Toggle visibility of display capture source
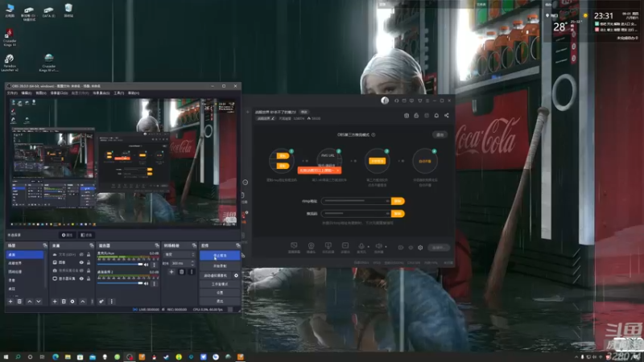The height and width of the screenshot is (362, 644). [x=81, y=278]
